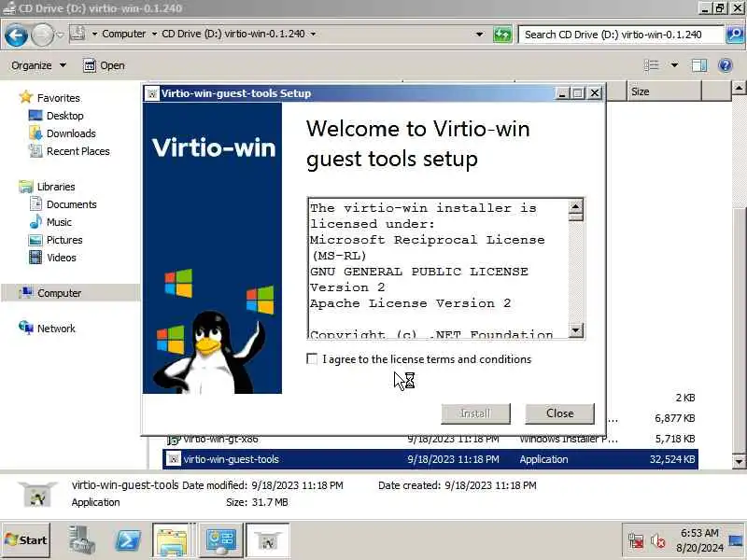
Task: Click CD Drive (D:) breadcrumb segment
Action: [233, 34]
